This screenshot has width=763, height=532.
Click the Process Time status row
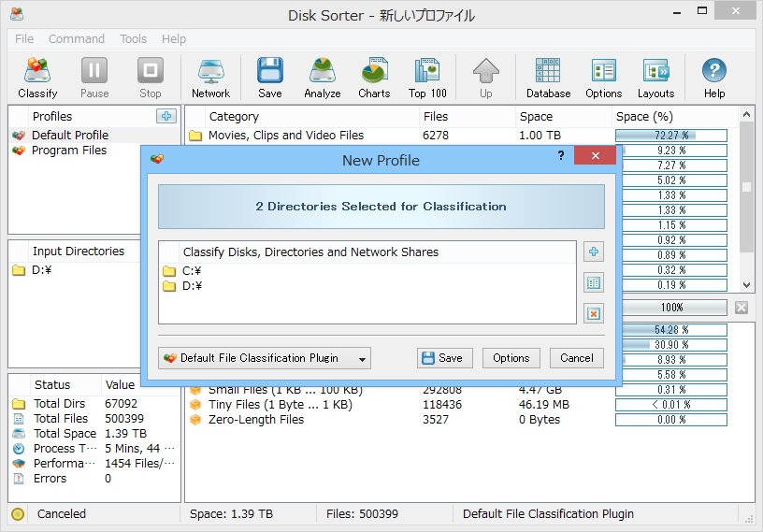click(94, 449)
